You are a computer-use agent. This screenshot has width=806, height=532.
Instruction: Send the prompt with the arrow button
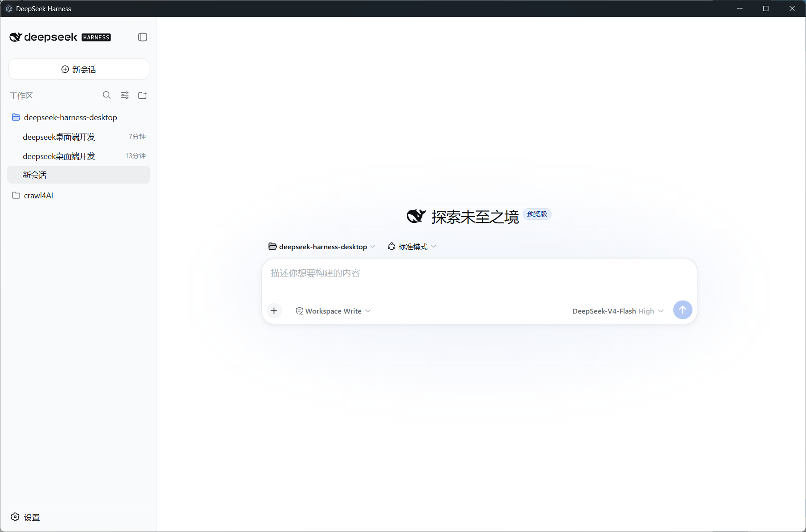[683, 310]
